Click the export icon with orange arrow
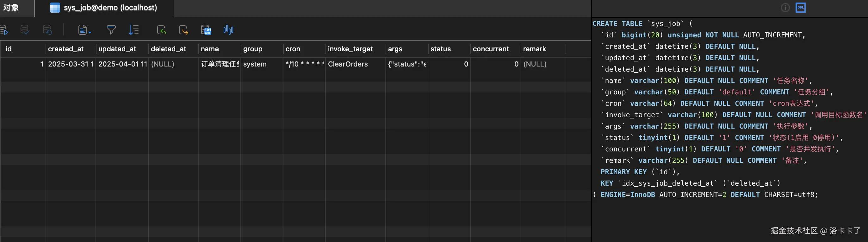Viewport: 868px width, 242px height. tap(183, 30)
